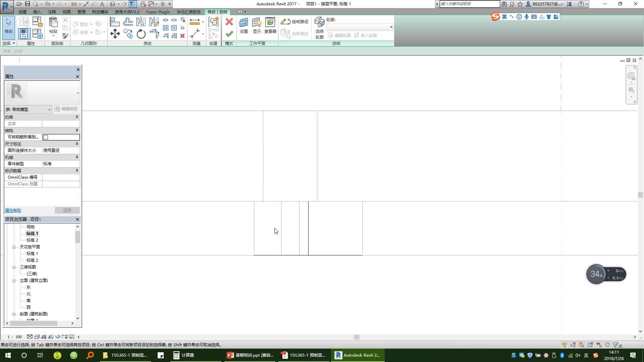Viewport: 644px width, 362px height.
Task: Collapse the 立面 (建筑立面) tree node
Action: coord(14,281)
